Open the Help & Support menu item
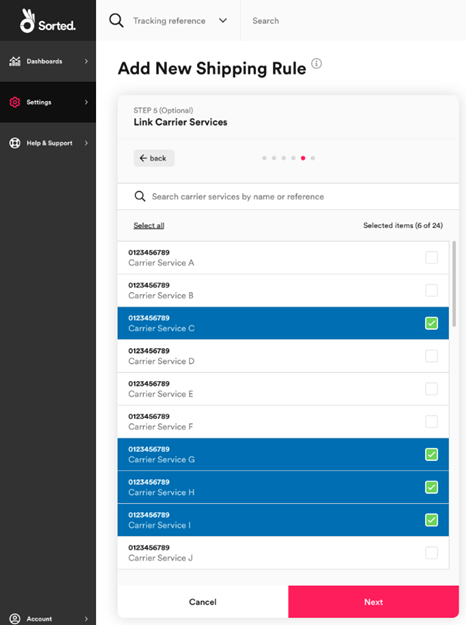Screen dimensions: 466x625 (48, 143)
